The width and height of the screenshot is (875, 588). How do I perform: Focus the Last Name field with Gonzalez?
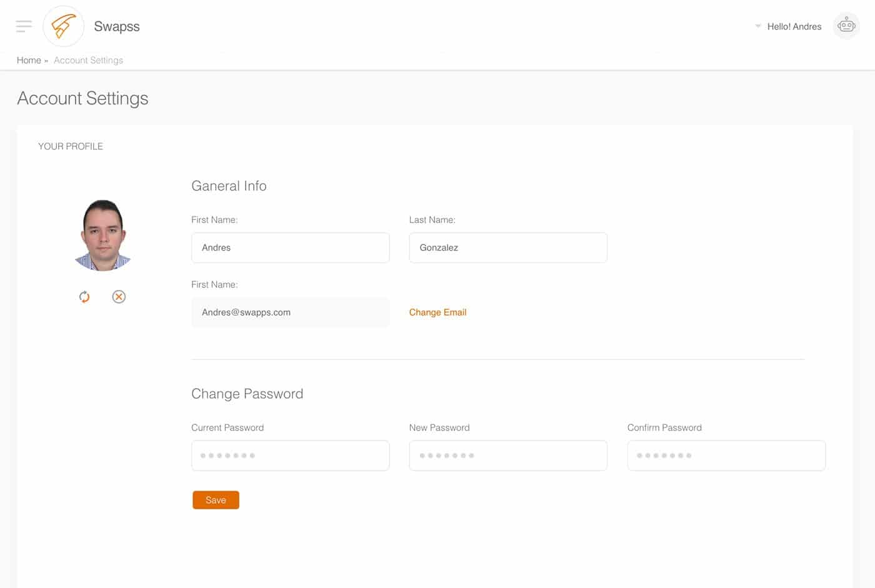tap(508, 247)
